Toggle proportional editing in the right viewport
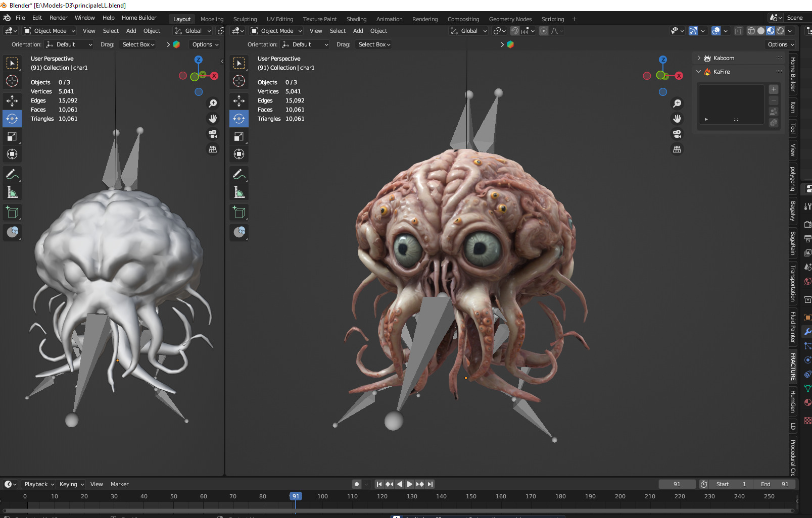The height and width of the screenshot is (518, 812). coord(544,31)
